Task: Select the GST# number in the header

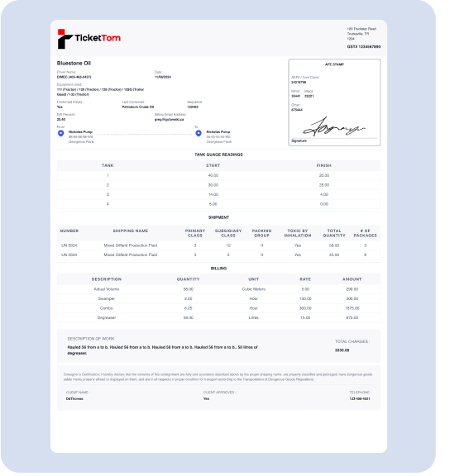Action: tap(364, 47)
